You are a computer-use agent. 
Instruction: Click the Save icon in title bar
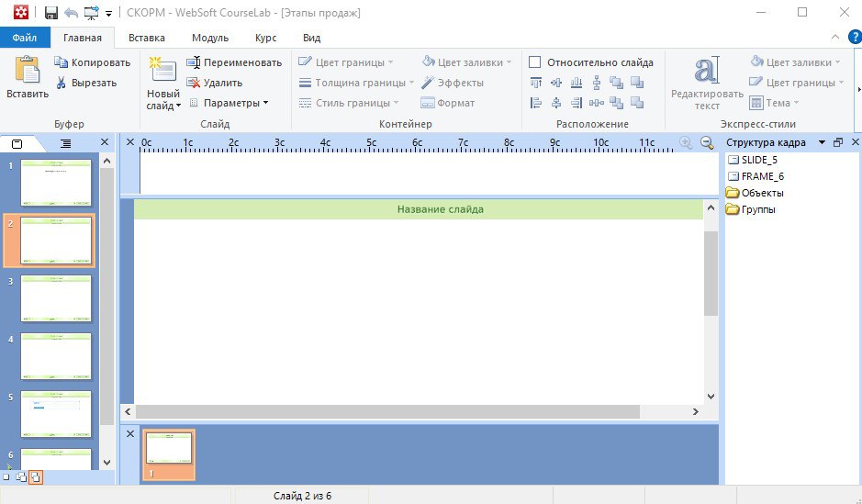point(51,13)
